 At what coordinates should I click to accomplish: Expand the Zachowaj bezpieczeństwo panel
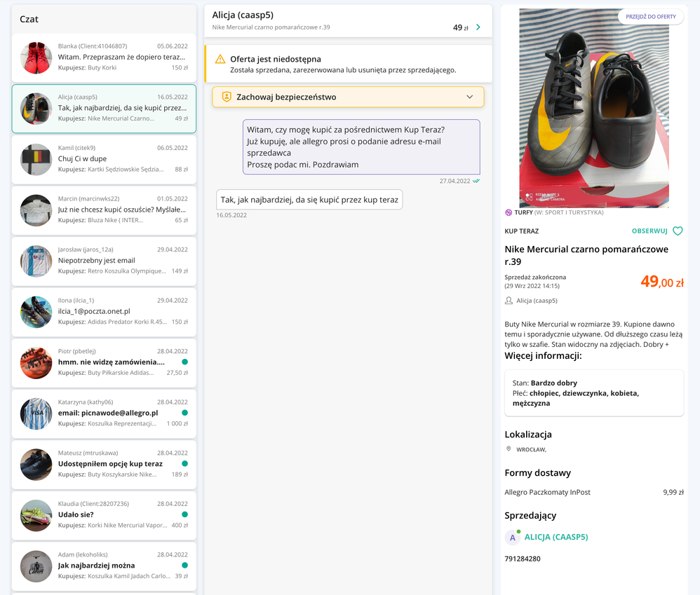(469, 97)
